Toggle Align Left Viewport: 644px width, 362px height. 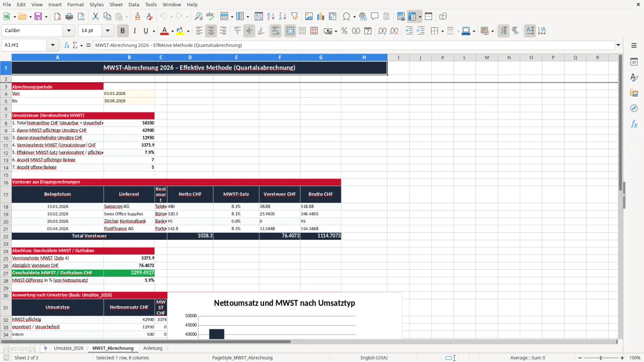click(x=200, y=31)
